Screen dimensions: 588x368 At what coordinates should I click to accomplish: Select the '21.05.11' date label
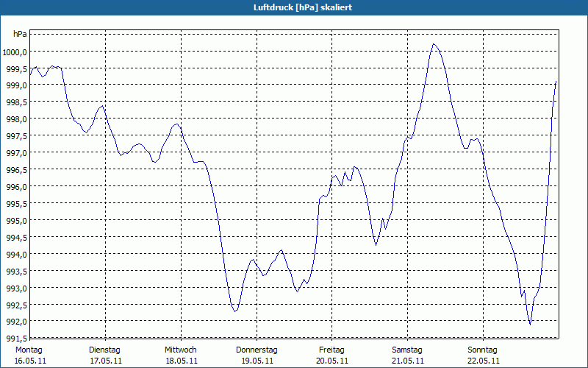(409, 361)
